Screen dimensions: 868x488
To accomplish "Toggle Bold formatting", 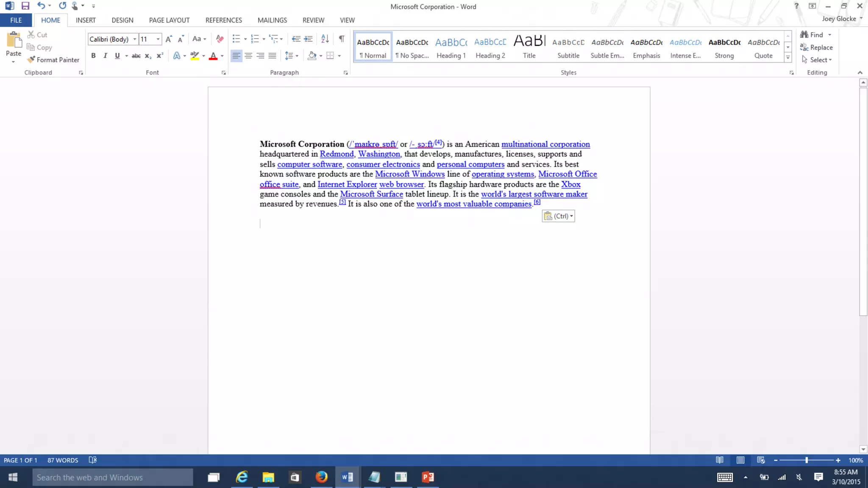I will click(93, 55).
